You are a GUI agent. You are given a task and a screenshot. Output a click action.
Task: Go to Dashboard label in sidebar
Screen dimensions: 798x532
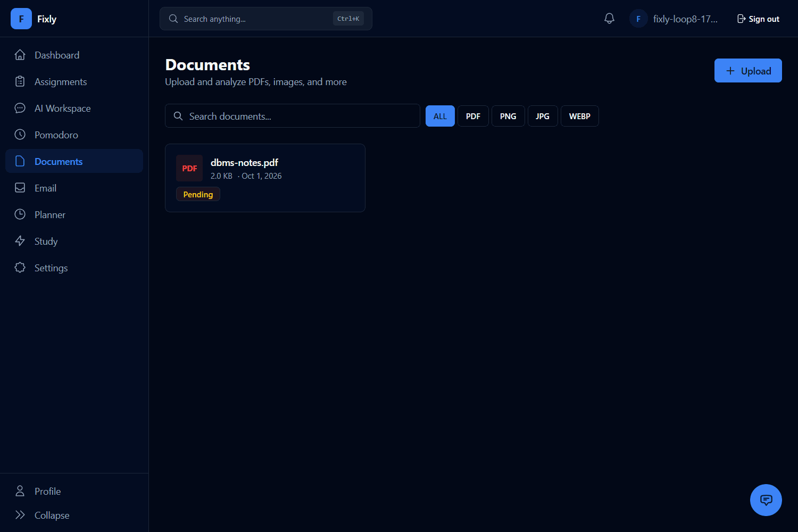(x=57, y=55)
